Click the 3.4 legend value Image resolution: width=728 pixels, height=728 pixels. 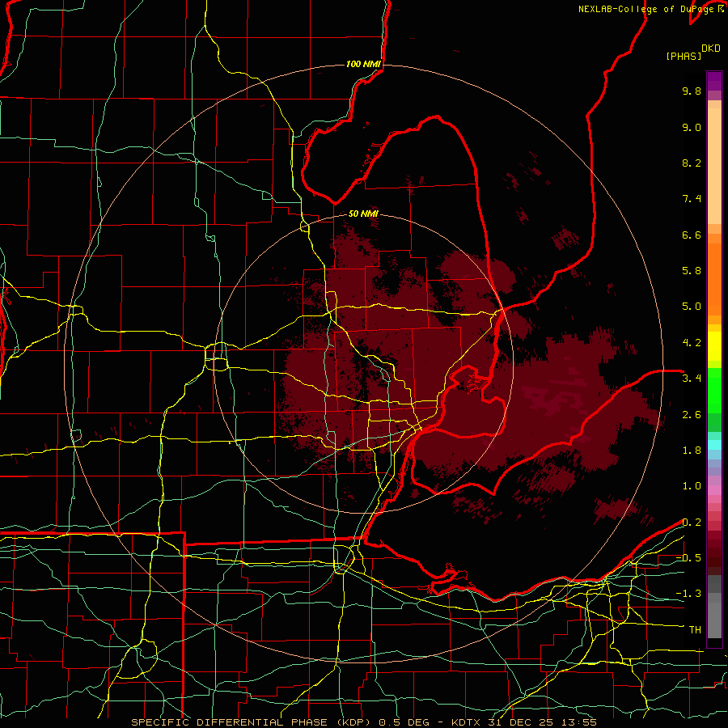(692, 379)
